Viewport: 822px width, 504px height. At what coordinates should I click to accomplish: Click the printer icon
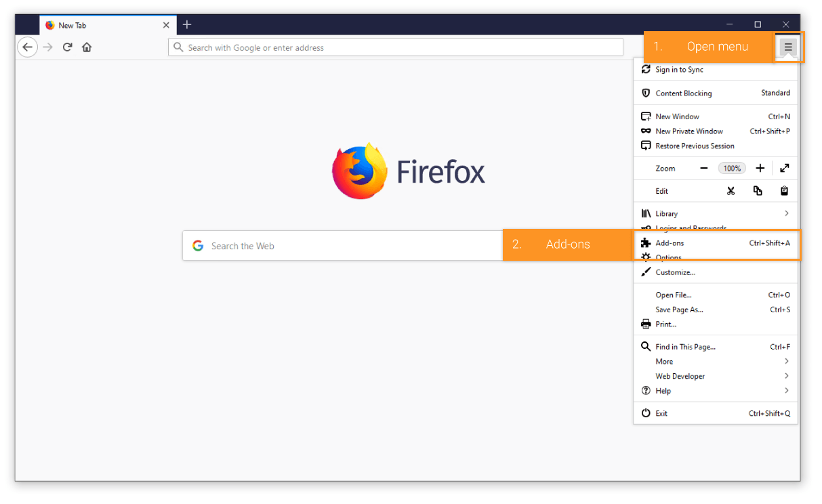click(x=646, y=324)
